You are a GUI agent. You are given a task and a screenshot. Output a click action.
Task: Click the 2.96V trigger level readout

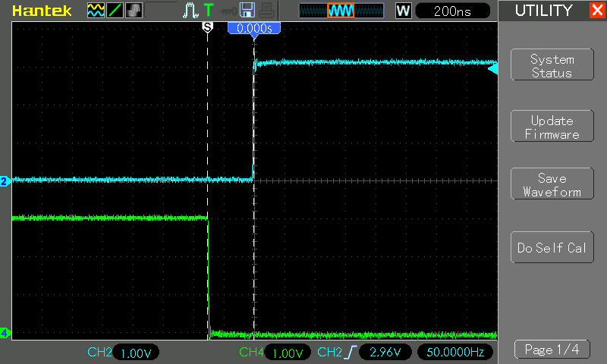(x=385, y=352)
